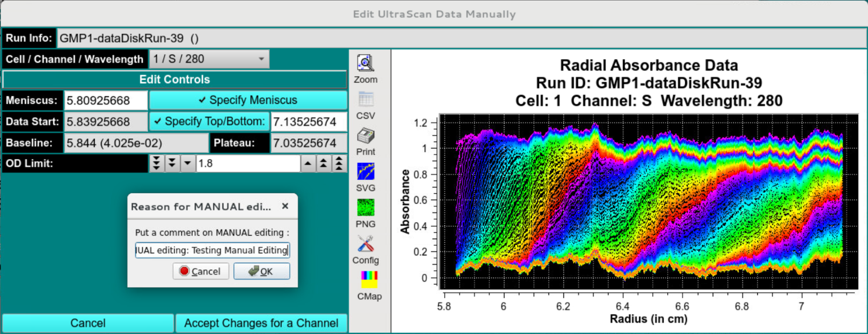This screenshot has height=334, width=868.
Task: Open Cell / Channel / Wavelength dropdown
Action: (x=209, y=59)
